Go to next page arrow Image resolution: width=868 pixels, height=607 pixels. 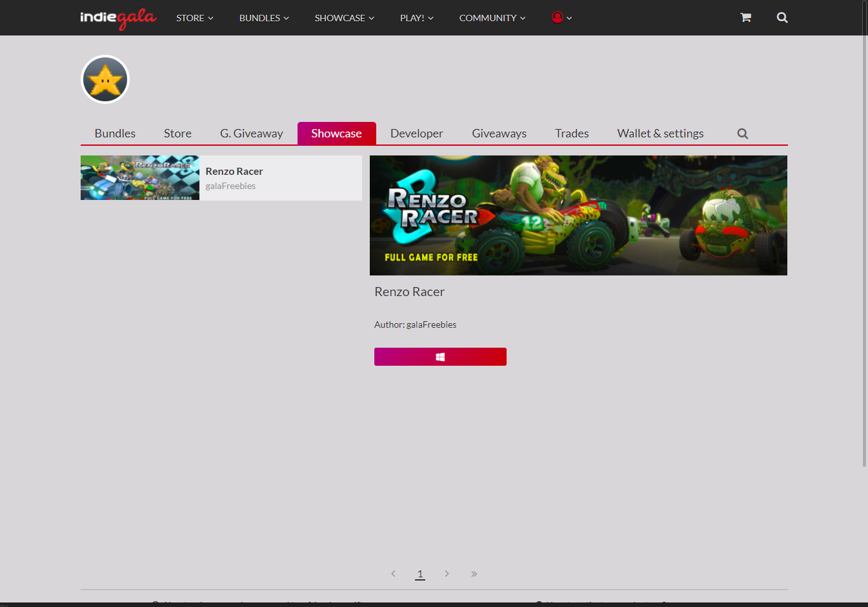pyautogui.click(x=447, y=573)
